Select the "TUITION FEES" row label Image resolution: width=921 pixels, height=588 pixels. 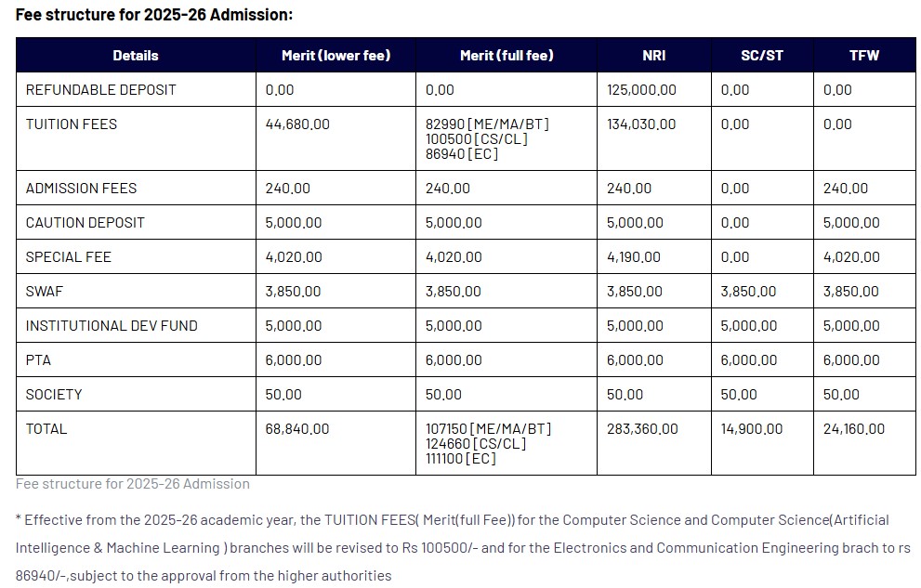pos(72,124)
